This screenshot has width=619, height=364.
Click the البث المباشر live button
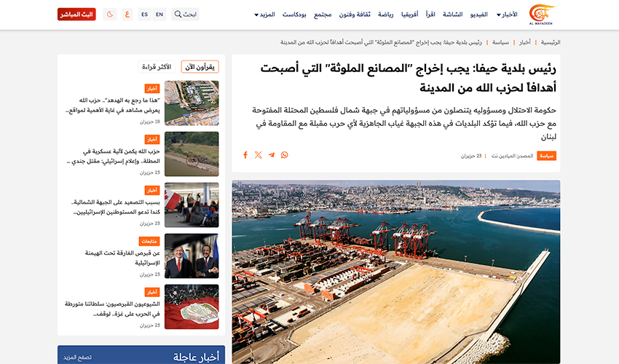click(76, 15)
